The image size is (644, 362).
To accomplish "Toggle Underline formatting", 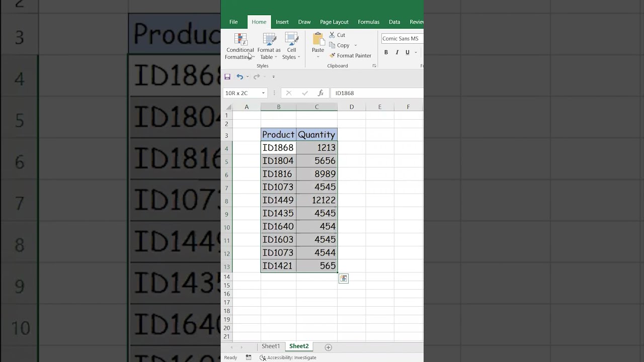I will (x=407, y=52).
